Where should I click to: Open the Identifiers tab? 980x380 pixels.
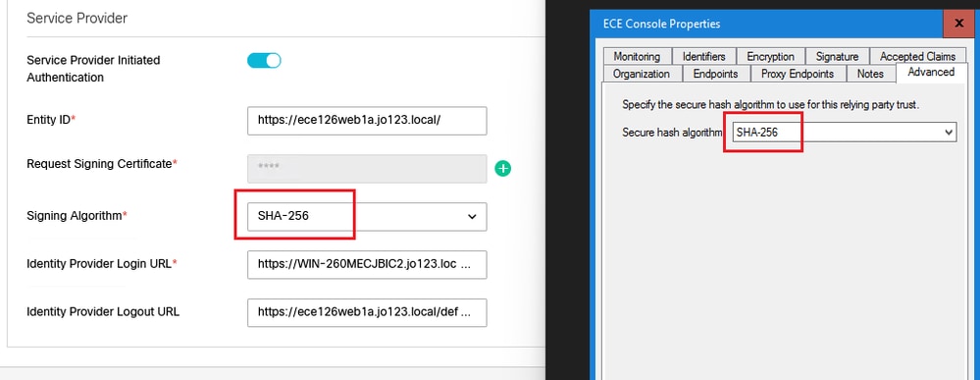pos(703,56)
